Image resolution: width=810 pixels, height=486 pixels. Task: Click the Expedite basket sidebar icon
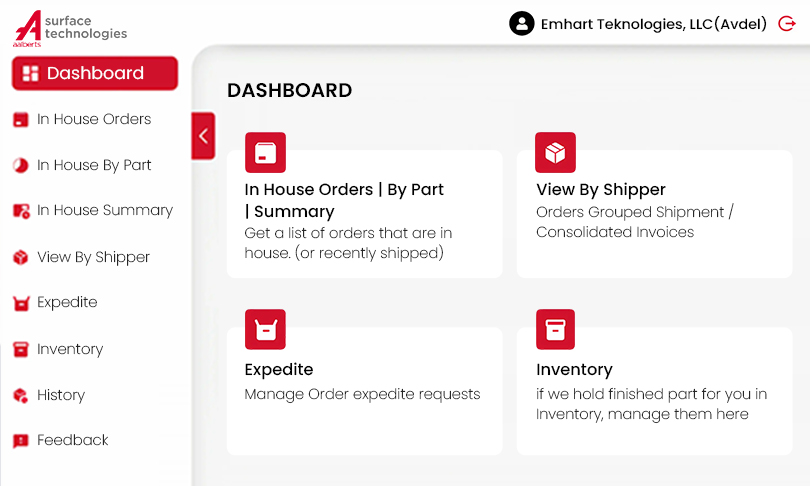tap(20, 303)
